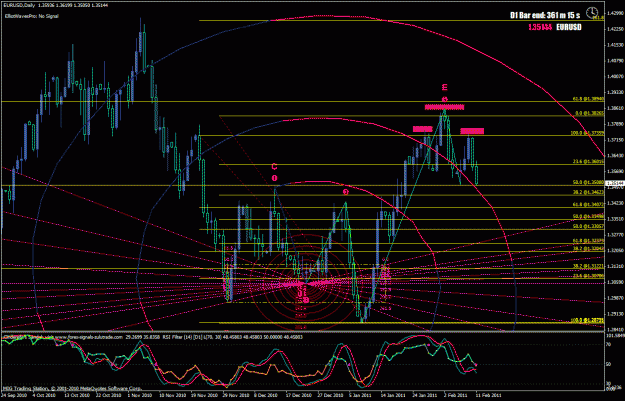Click the Fibonacci label '0.0 @1.38265'
This screenshot has height=401, width=625.
(x=590, y=114)
